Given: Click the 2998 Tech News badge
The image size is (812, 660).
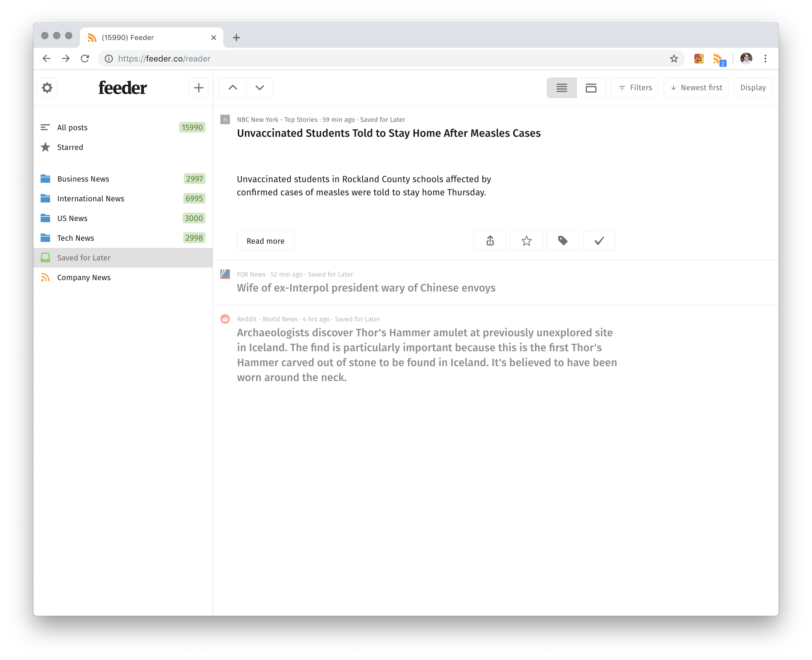Looking at the screenshot, I should tap(194, 238).
